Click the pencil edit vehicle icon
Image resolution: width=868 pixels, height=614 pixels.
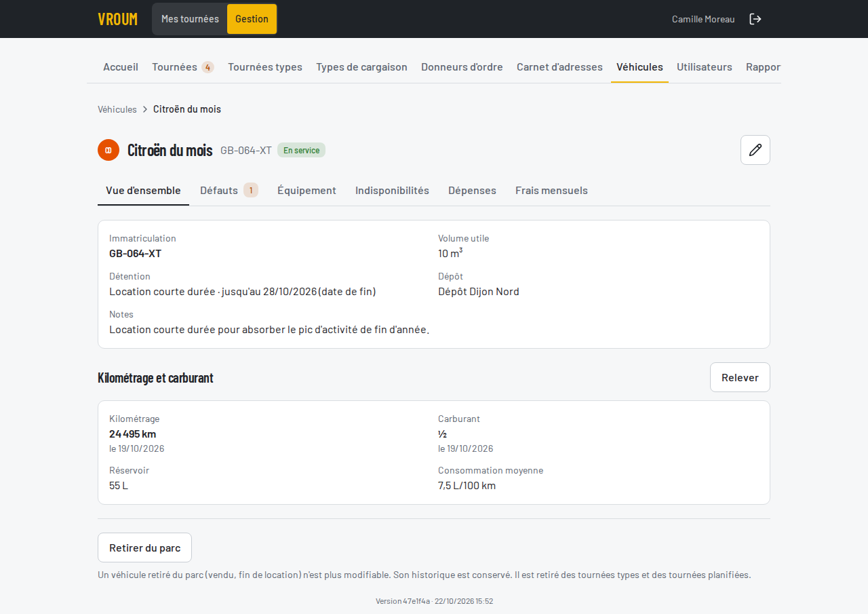click(755, 150)
